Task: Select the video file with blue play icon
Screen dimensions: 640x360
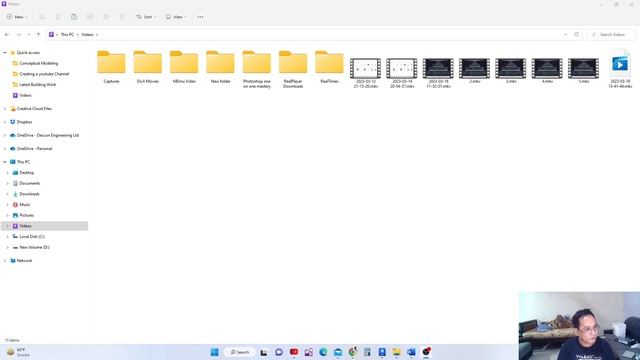Action: (x=620, y=69)
